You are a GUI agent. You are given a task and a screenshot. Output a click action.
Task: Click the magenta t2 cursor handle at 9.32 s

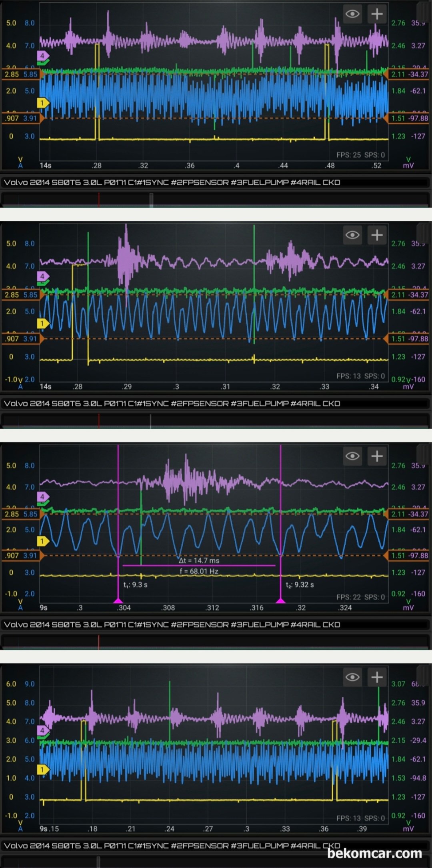coord(281,600)
